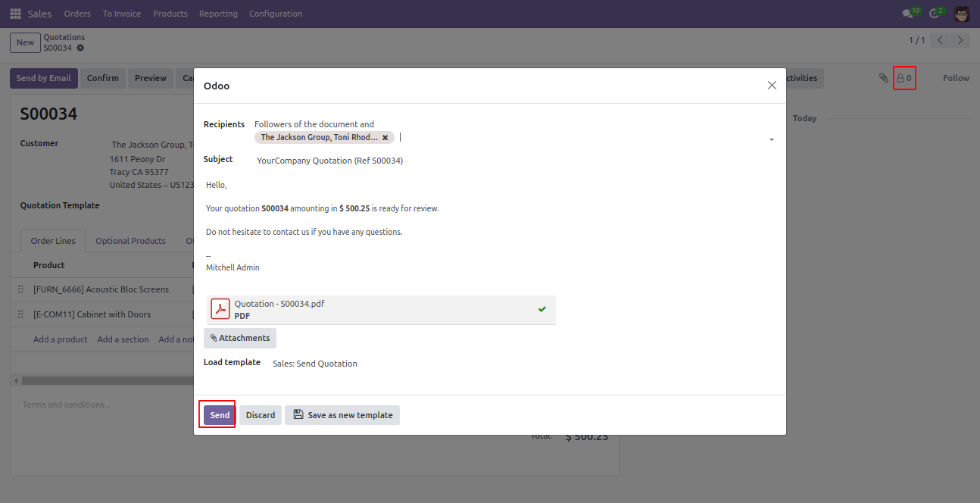The height and width of the screenshot is (503, 980).
Task: Click the Subject input field
Action: click(515, 161)
